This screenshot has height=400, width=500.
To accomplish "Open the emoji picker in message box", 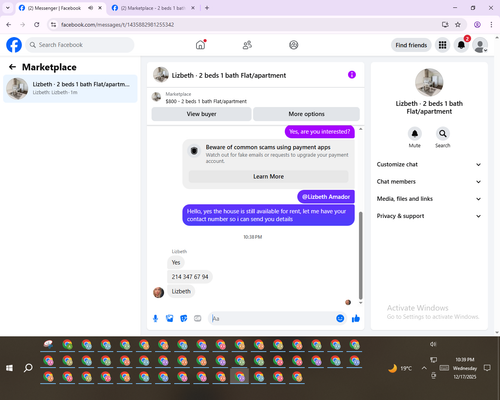I will coord(340,319).
